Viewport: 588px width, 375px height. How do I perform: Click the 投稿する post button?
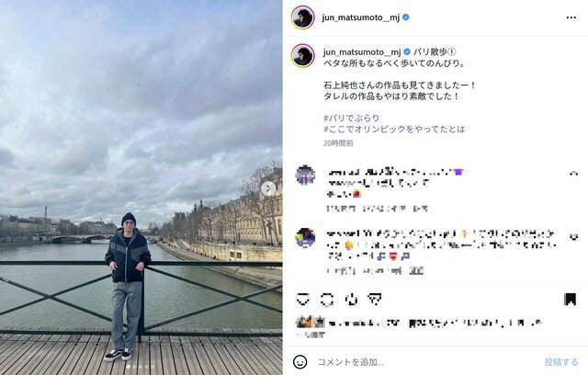pos(561,362)
